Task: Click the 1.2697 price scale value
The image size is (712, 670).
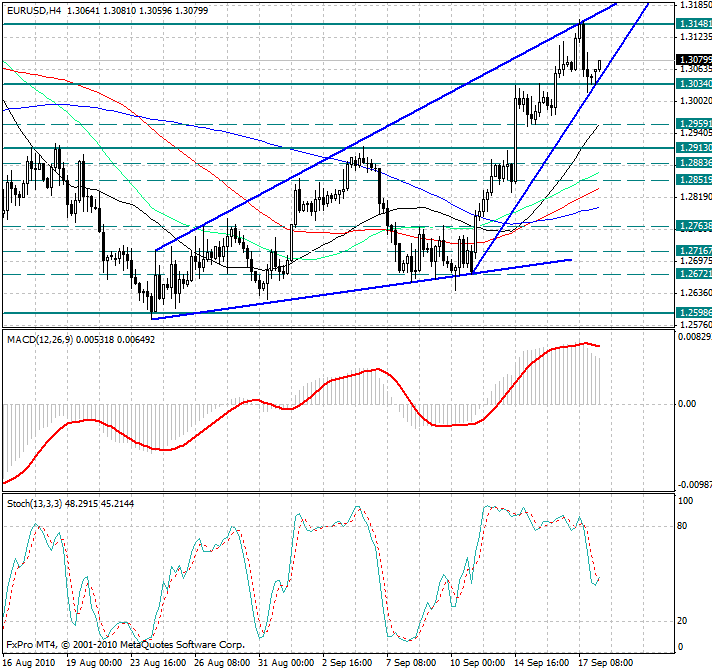Action: [695, 261]
